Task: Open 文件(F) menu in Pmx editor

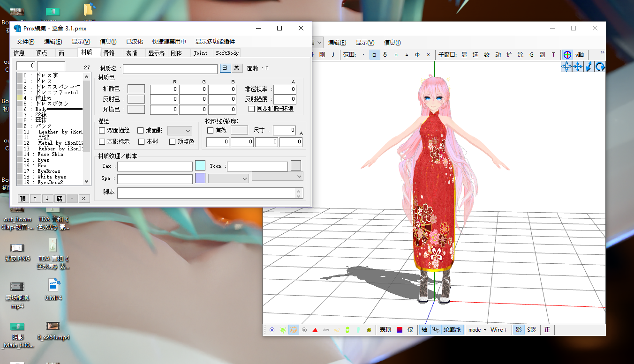Action: click(26, 42)
